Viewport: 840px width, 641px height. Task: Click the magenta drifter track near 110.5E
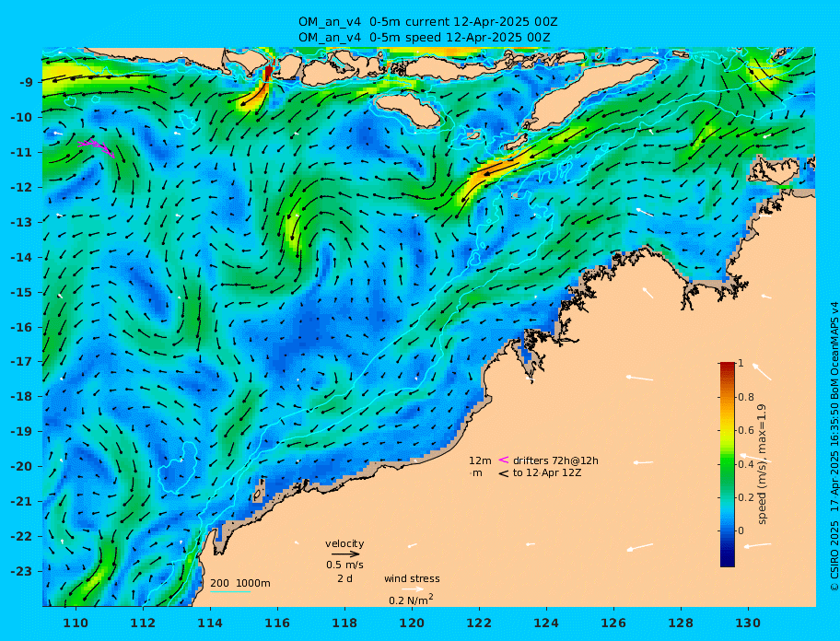coord(97,146)
